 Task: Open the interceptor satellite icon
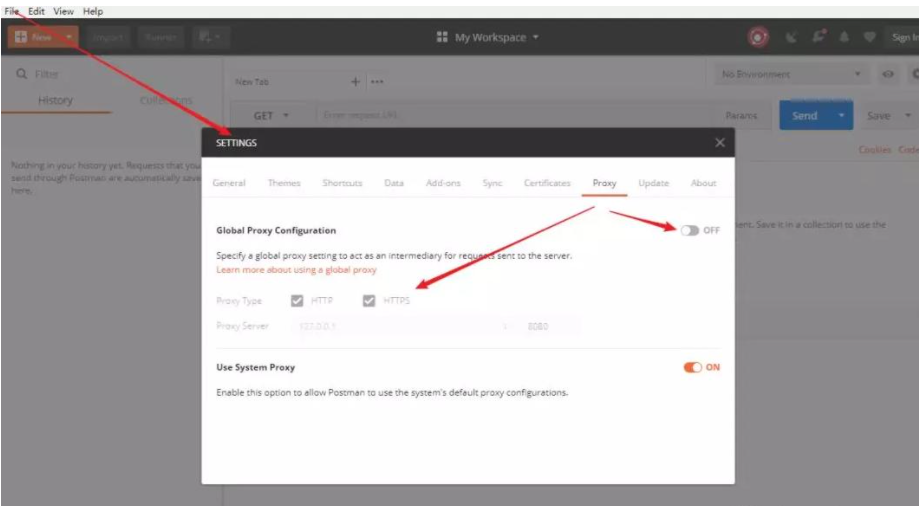[791, 37]
